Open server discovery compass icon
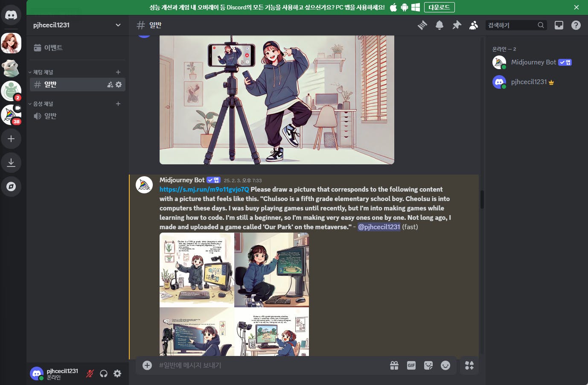Image resolution: width=588 pixels, height=385 pixels. point(11,187)
